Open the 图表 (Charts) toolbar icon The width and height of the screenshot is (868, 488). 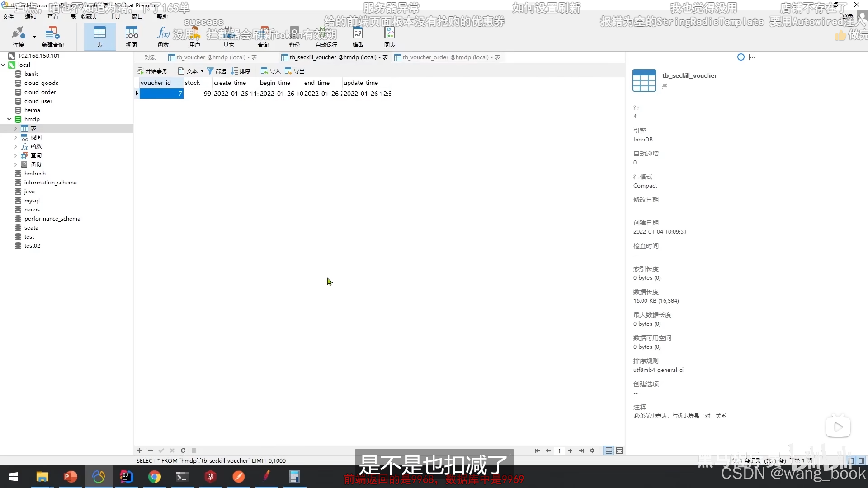pyautogui.click(x=389, y=35)
